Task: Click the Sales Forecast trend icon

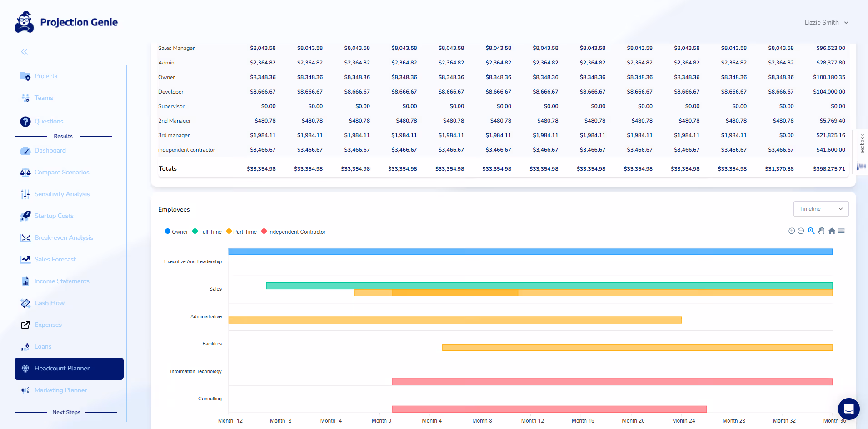Action: tap(25, 259)
